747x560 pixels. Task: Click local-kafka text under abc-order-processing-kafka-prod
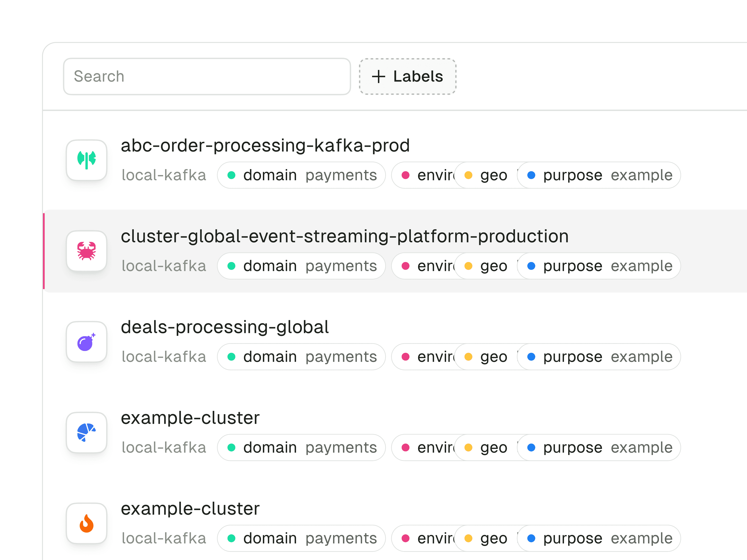coord(164,175)
